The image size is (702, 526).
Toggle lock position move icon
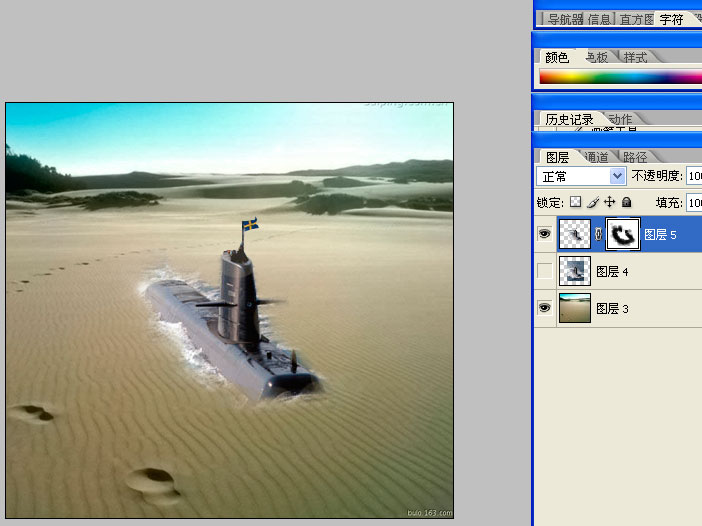609,202
